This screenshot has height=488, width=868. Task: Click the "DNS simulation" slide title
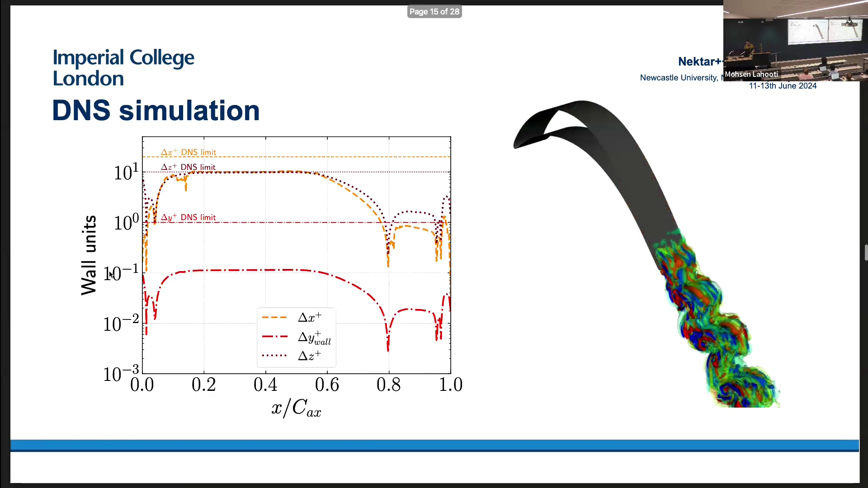coord(156,111)
